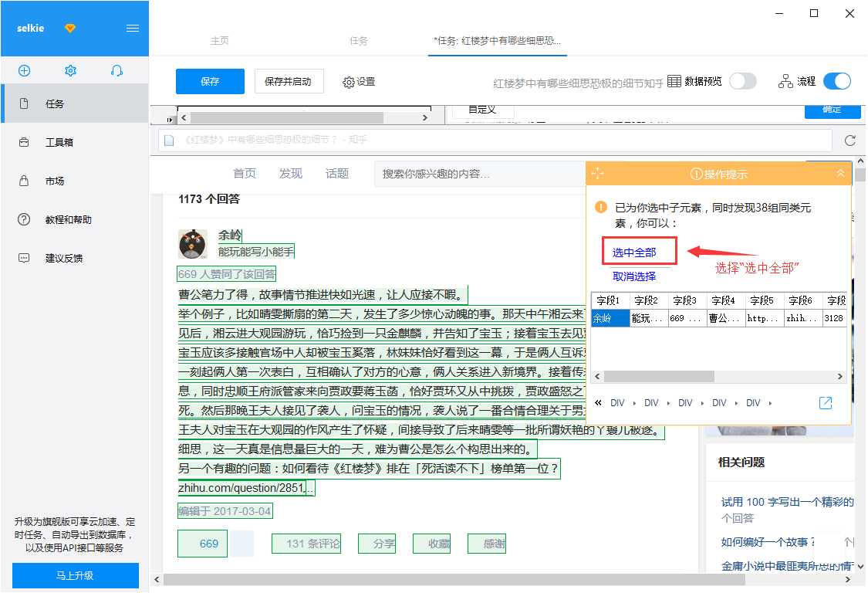This screenshot has height=593, width=868.
Task: Select the first DIV in the breadcrumb
Action: (617, 403)
